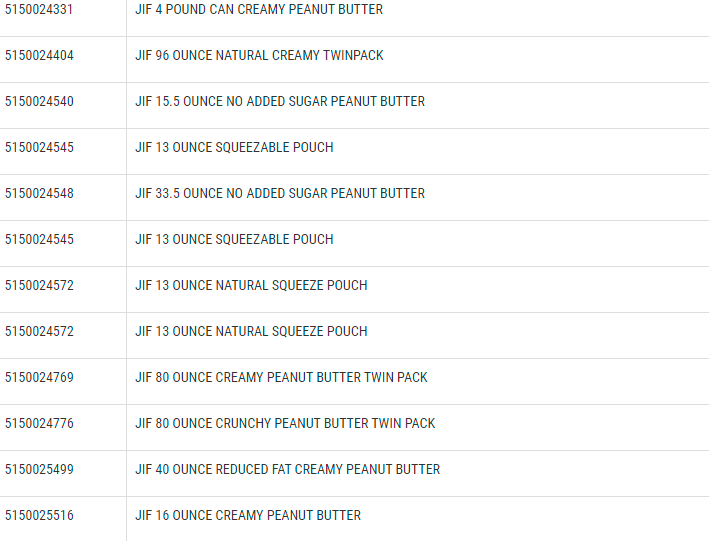Click UPC code 5150024769
The image size is (709, 541).
[39, 378]
